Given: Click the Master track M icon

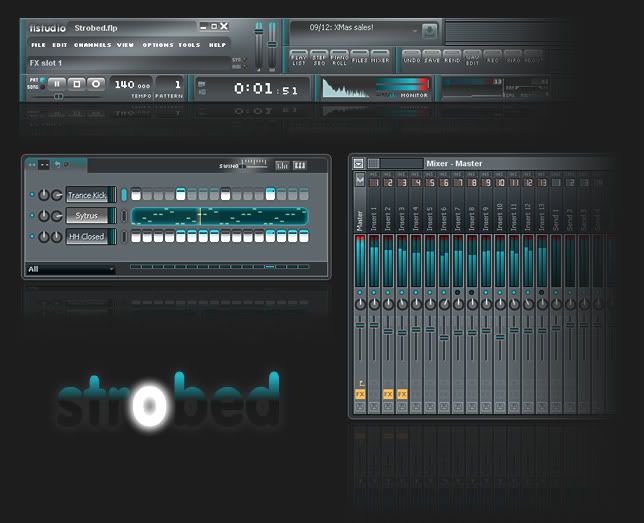Looking at the screenshot, I should (360, 179).
